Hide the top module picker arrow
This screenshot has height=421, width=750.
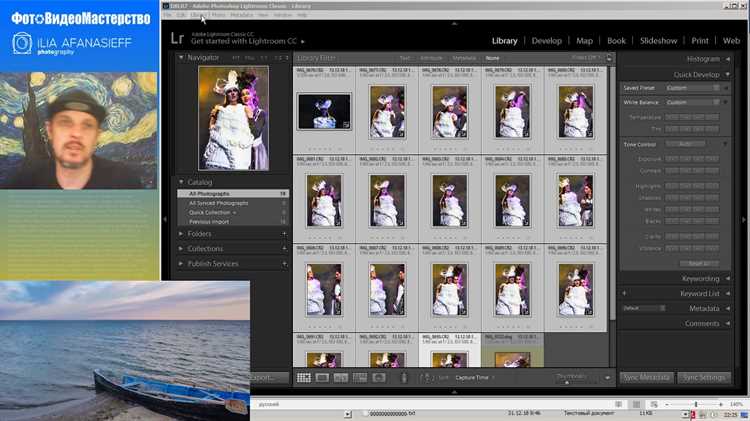[454, 23]
